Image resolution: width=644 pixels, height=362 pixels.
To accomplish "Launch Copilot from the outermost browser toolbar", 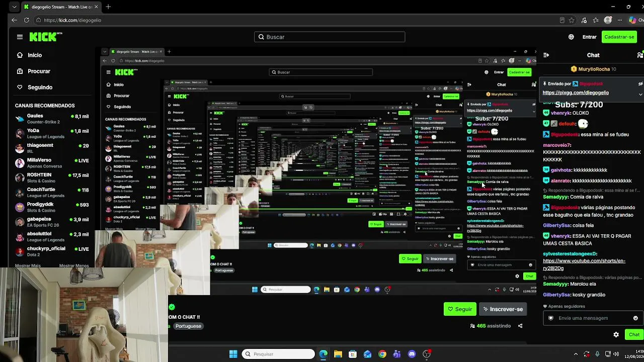I will [632, 20].
